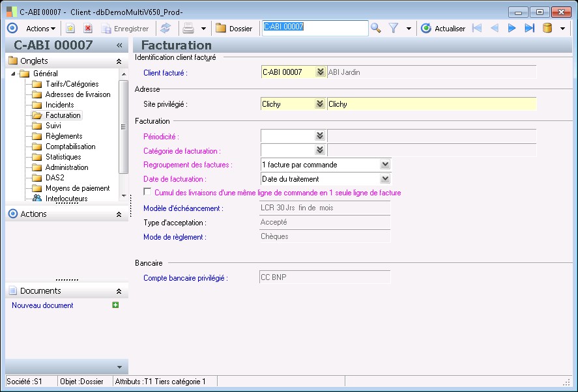Open 'Date de facturation' dropdown
Screen dimensions: 578x392
[x=384, y=178]
